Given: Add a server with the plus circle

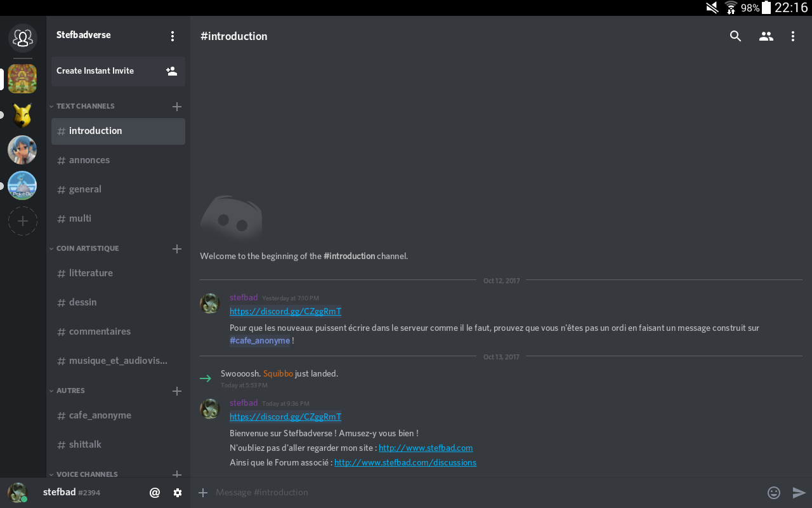Looking at the screenshot, I should [22, 221].
